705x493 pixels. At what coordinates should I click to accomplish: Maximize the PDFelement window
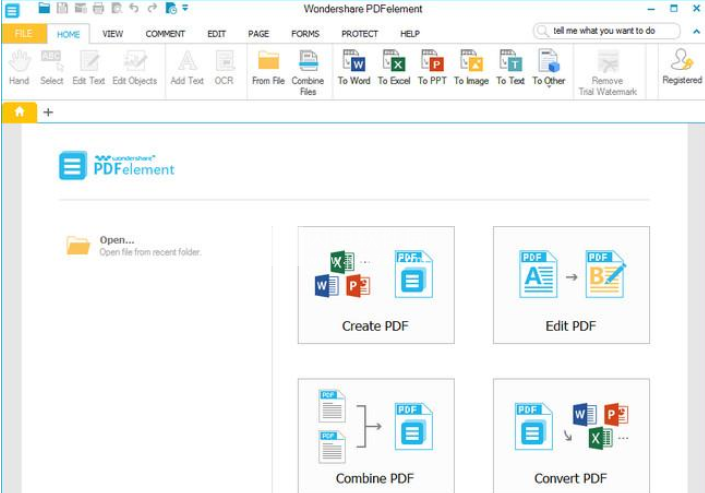click(x=674, y=8)
